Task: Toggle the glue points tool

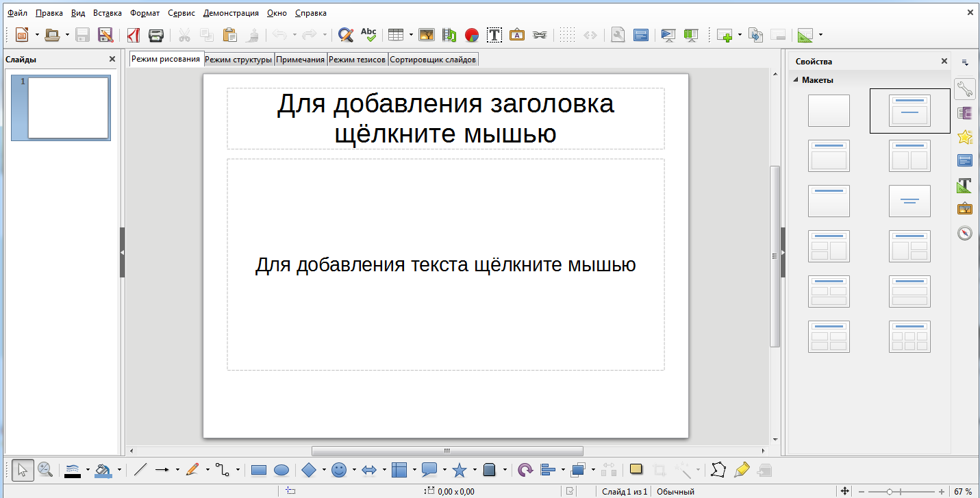Action: coord(741,470)
